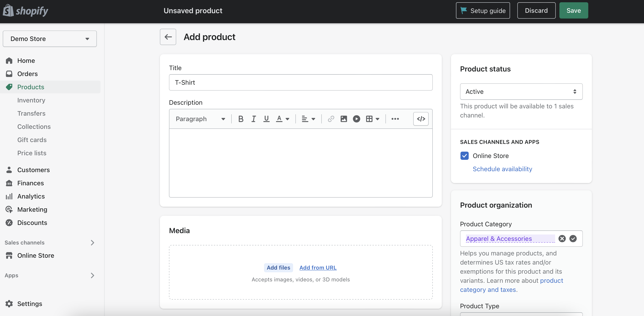Open the Product status Active dropdown
Image resolution: width=644 pixels, height=316 pixels.
point(521,92)
